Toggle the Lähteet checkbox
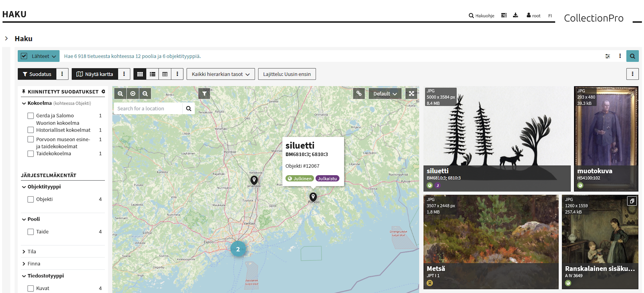 tap(24, 56)
